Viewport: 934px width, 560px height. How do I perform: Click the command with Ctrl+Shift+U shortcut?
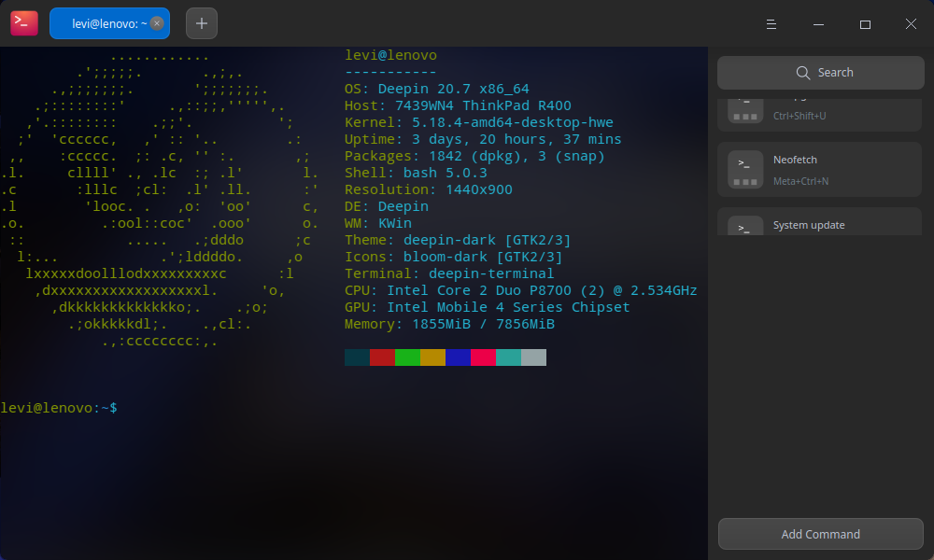(820, 114)
